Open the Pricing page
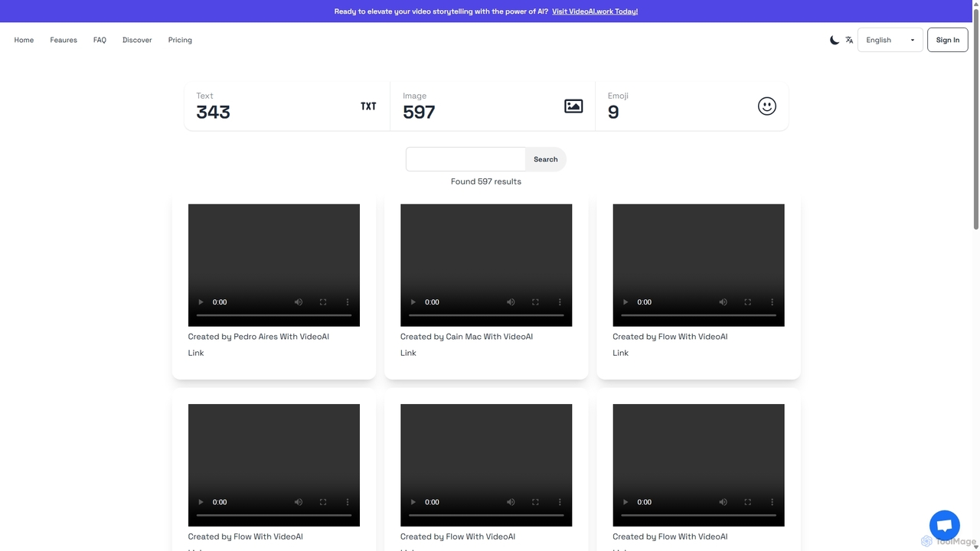 point(180,40)
